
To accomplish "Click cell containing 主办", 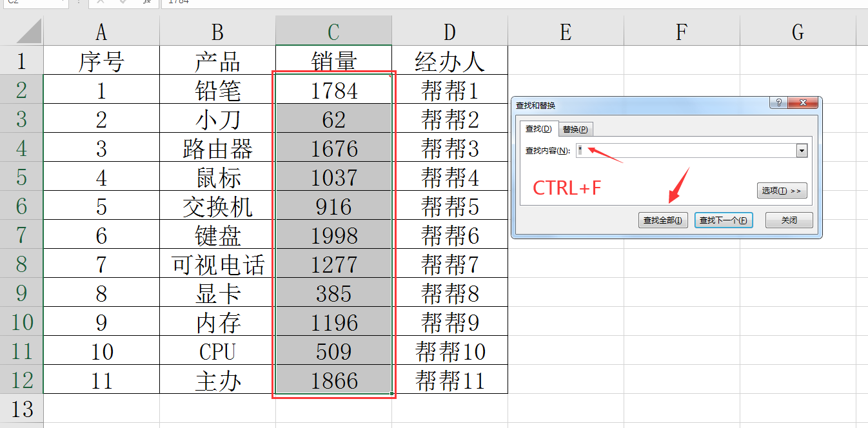I will tap(217, 379).
